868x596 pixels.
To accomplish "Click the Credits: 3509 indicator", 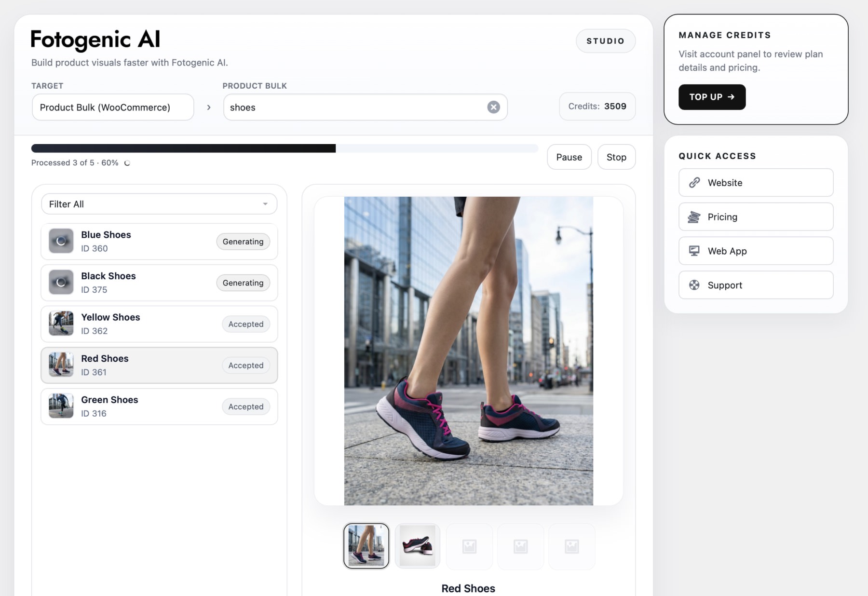I will coord(597,106).
